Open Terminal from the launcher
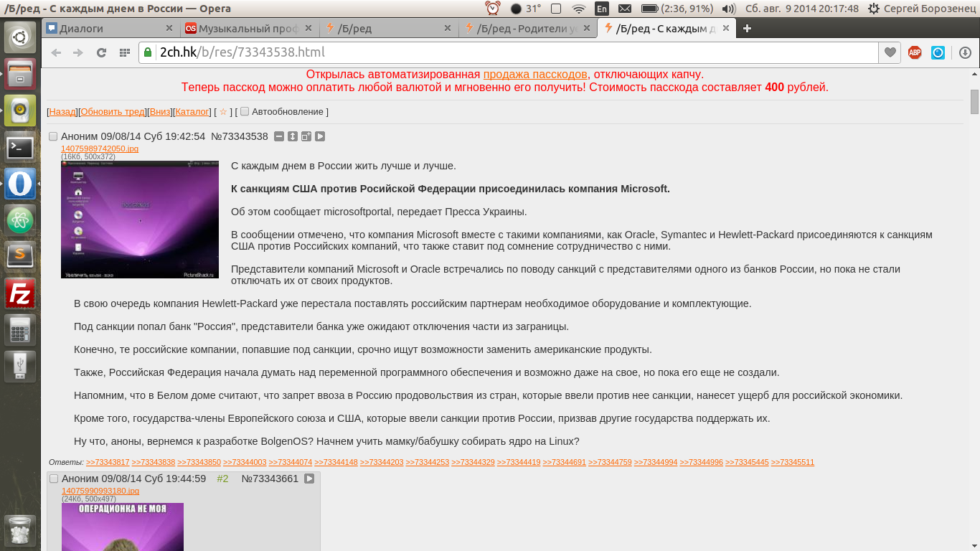Image resolution: width=980 pixels, height=551 pixels. click(20, 149)
